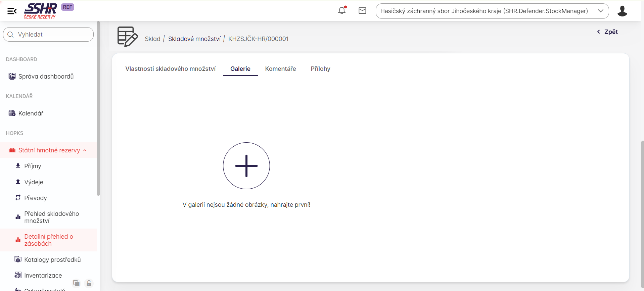644x291 pixels.
Task: Click the sidebar vertical scrollbar
Action: 98,107
